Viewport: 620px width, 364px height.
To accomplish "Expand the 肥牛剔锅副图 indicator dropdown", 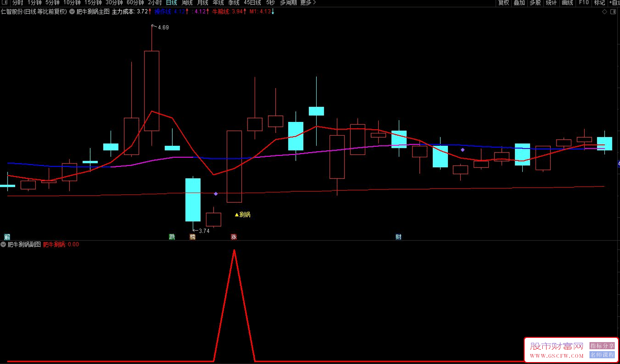I will click(3, 244).
